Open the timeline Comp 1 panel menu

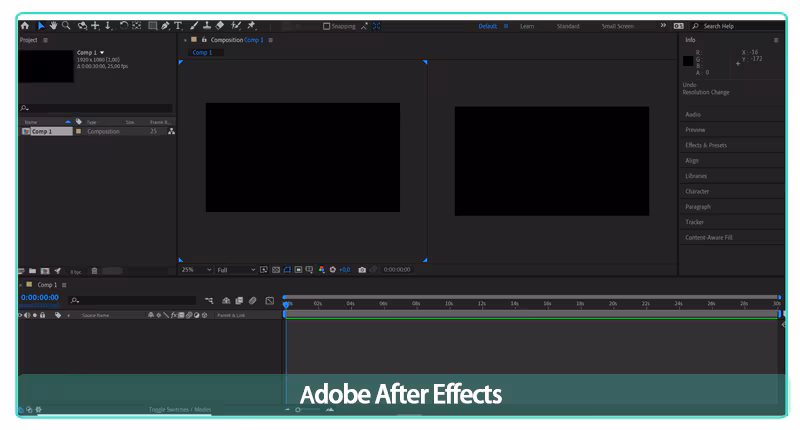tap(64, 285)
